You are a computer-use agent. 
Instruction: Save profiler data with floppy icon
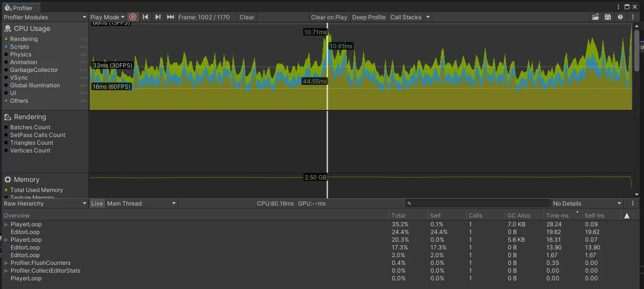point(608,17)
